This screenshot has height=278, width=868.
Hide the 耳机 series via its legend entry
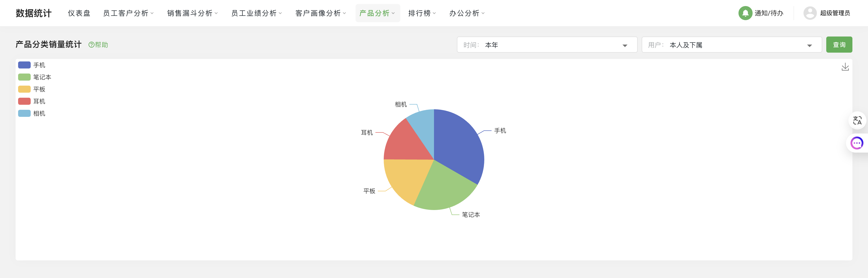[x=39, y=101]
